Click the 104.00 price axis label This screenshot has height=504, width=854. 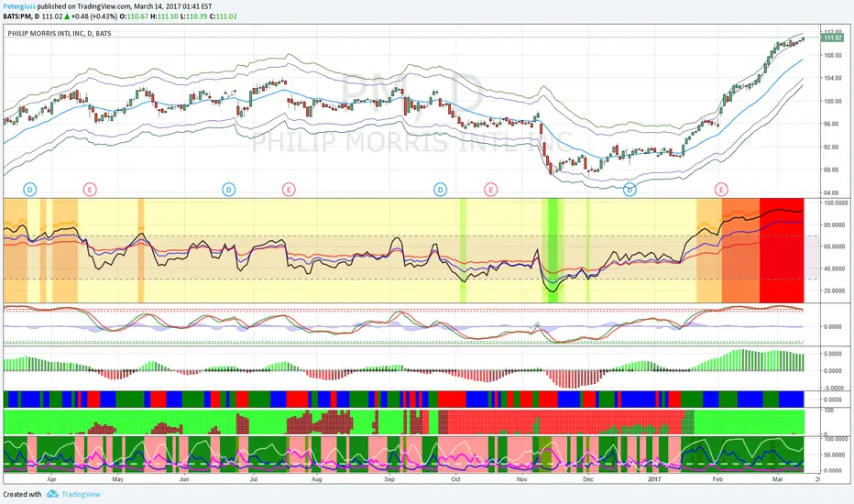click(831, 78)
